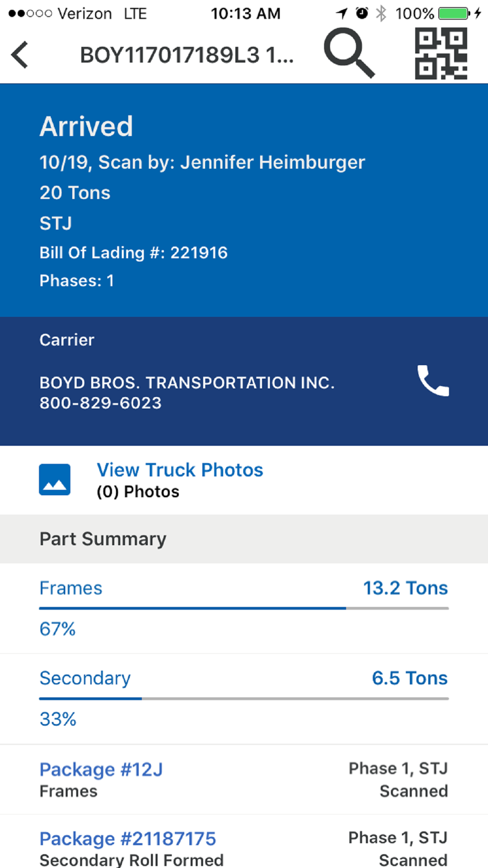The width and height of the screenshot is (488, 868).
Task: Open search with magnifying glass icon
Action: click(x=349, y=53)
